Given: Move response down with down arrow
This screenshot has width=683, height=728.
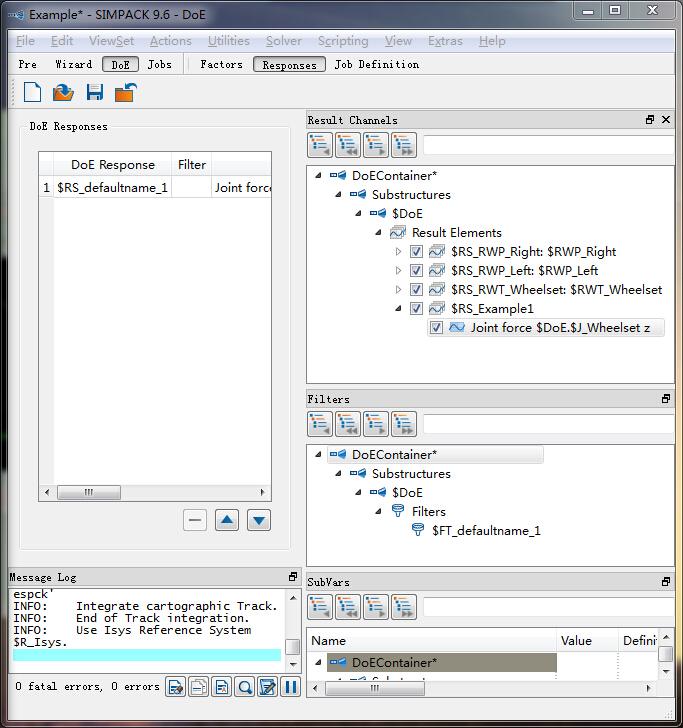Looking at the screenshot, I should coord(259,520).
